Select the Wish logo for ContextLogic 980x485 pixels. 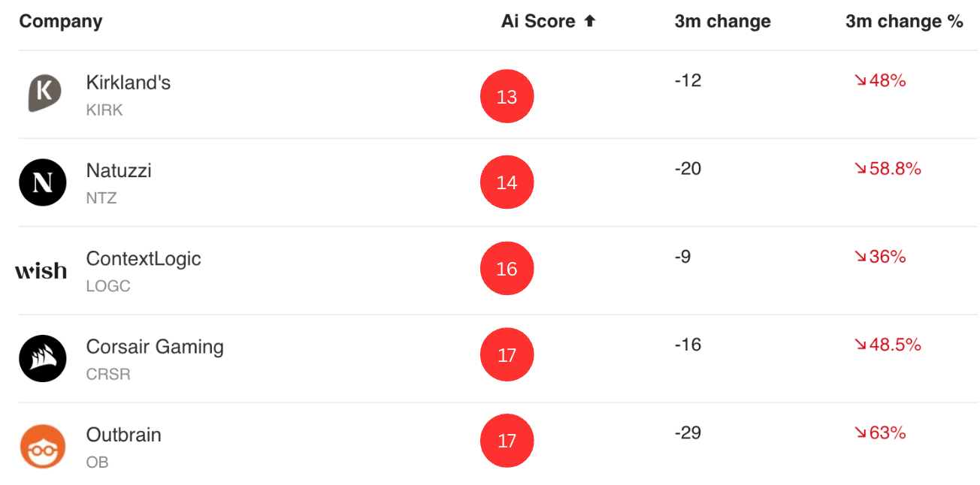click(41, 270)
